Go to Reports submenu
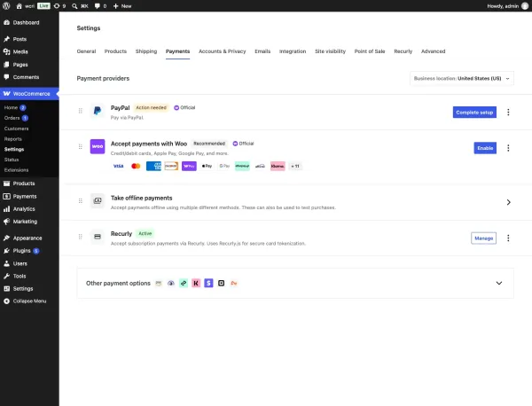This screenshot has width=532, height=406. (x=13, y=139)
